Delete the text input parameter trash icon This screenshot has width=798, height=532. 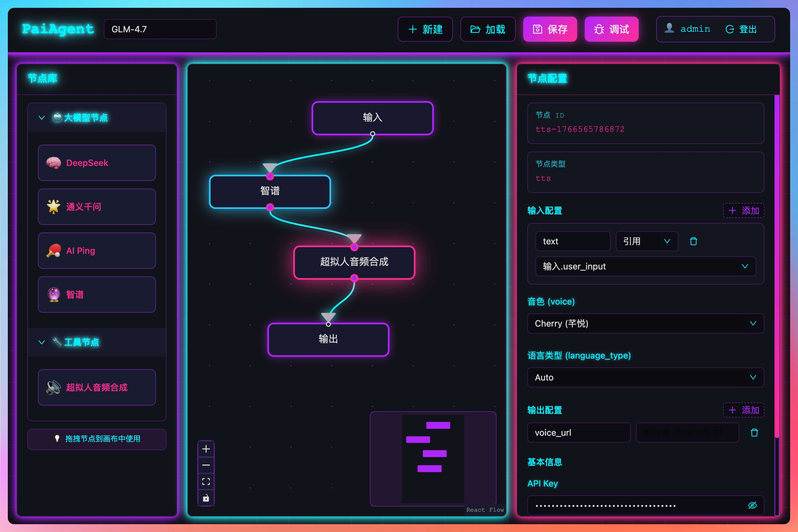pyautogui.click(x=693, y=241)
